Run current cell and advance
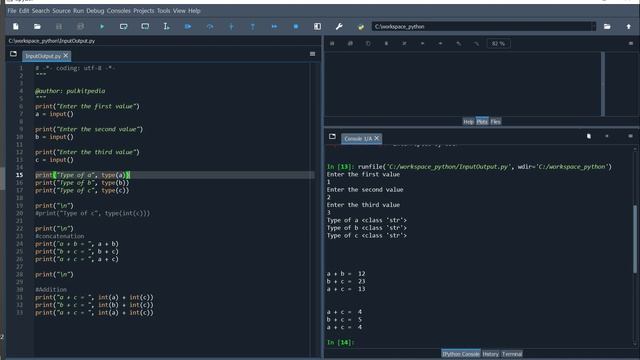640x360 pixels. click(145, 27)
